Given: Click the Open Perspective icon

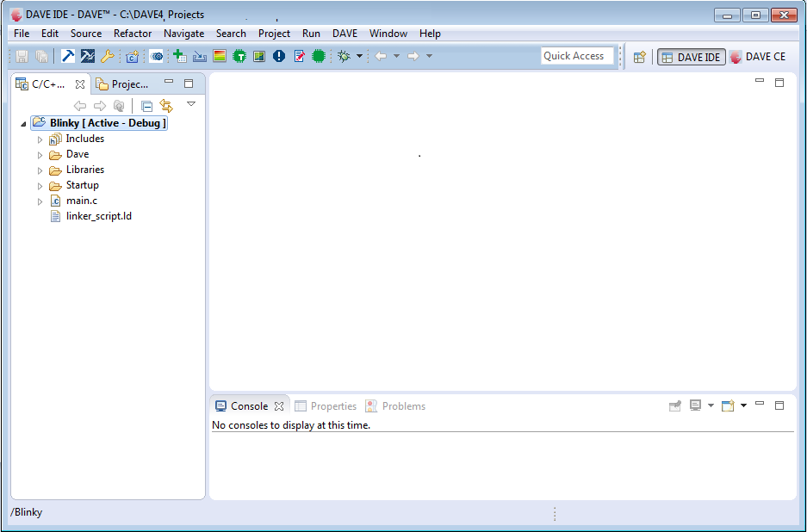Looking at the screenshot, I should point(639,57).
